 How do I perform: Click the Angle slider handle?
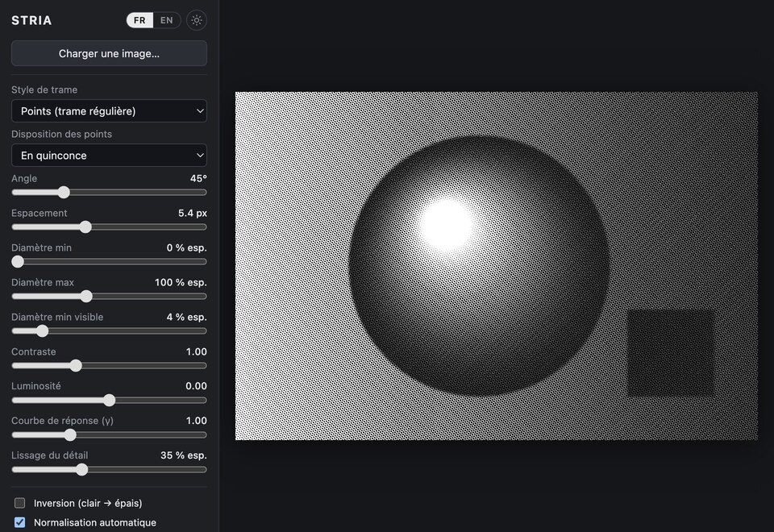coord(63,193)
